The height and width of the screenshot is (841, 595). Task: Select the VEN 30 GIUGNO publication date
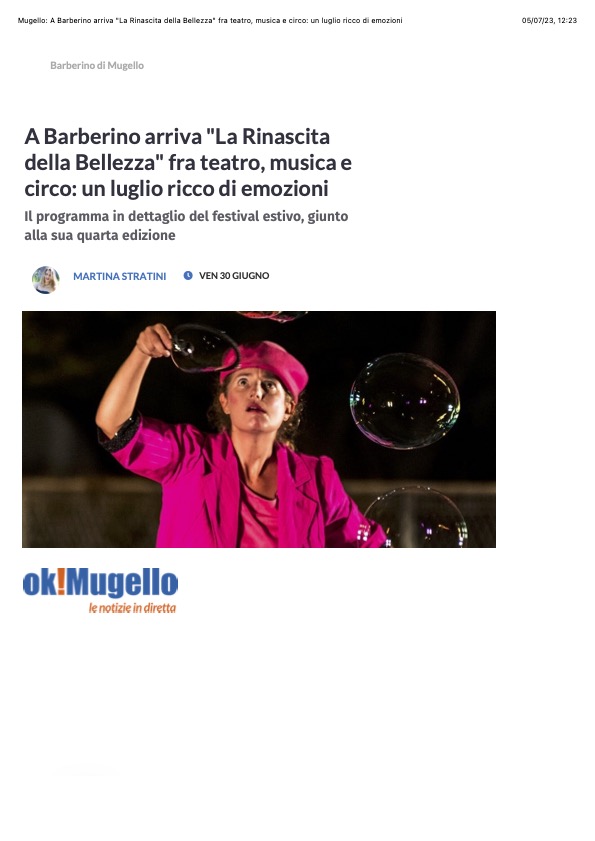[234, 276]
